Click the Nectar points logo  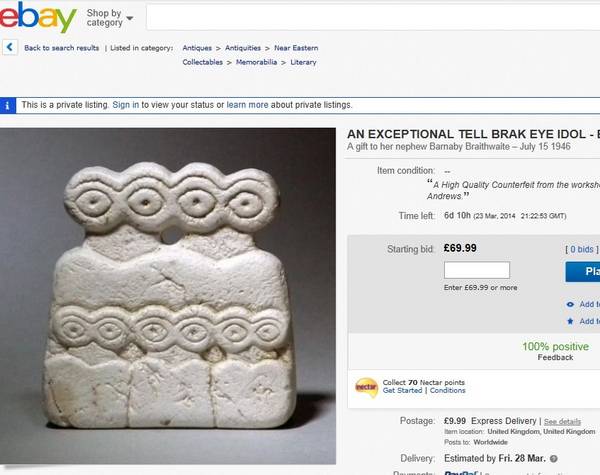pos(367,387)
